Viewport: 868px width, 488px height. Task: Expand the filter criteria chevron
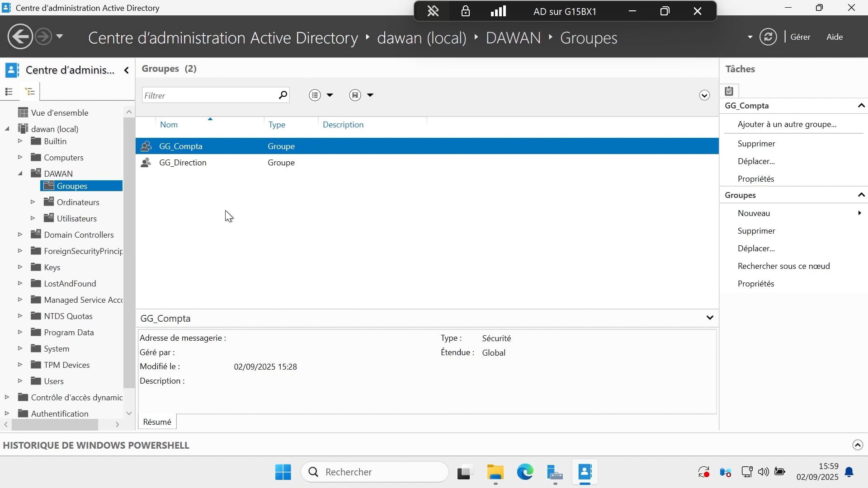pos(704,95)
